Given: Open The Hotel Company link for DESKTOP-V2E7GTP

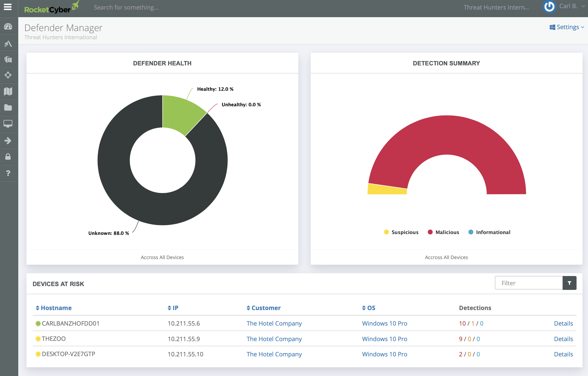Looking at the screenshot, I should (274, 354).
